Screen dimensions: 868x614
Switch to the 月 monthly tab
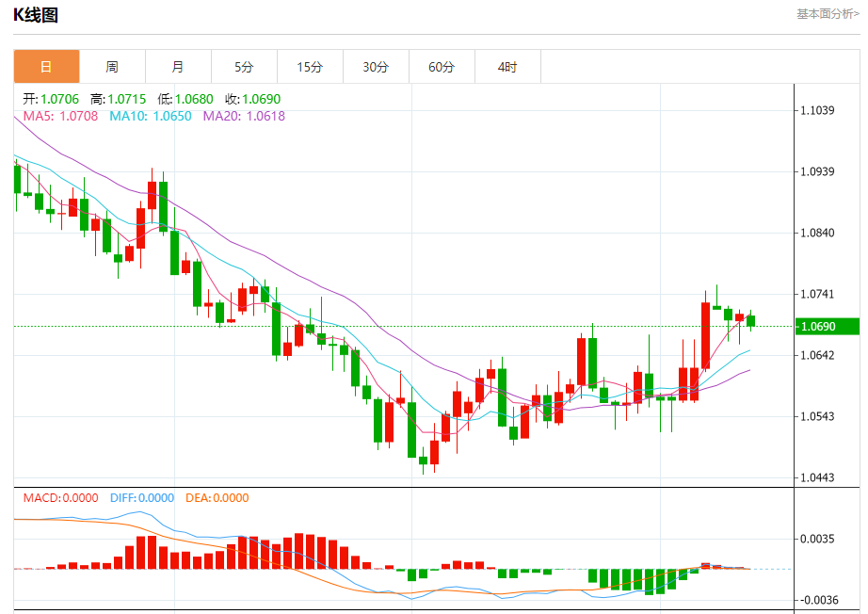[x=178, y=67]
